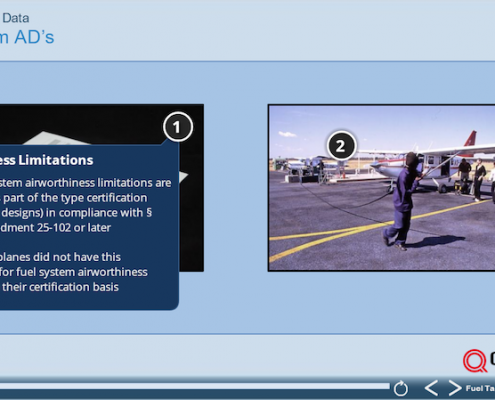
Task: Click the aircraft refueling photo
Action: click(x=382, y=188)
